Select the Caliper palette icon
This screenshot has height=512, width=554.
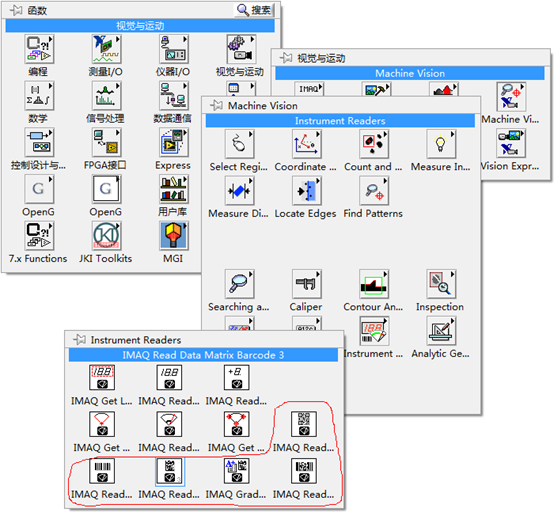pyautogui.click(x=306, y=284)
